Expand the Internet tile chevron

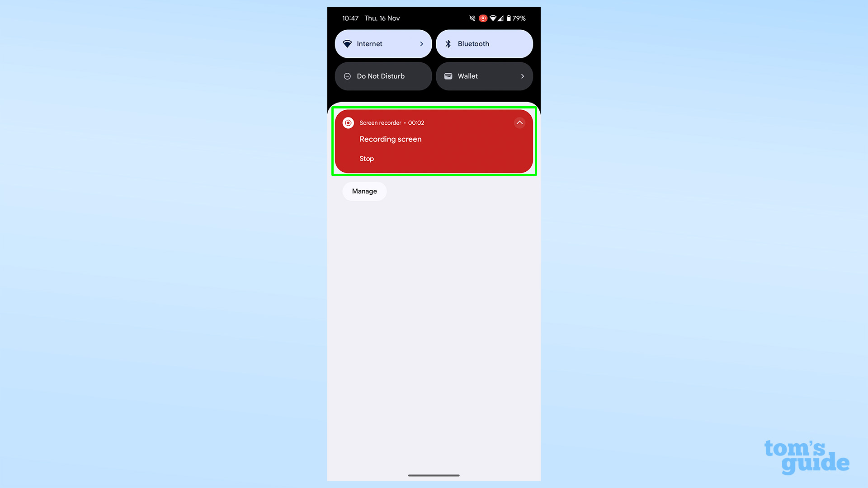coord(421,43)
